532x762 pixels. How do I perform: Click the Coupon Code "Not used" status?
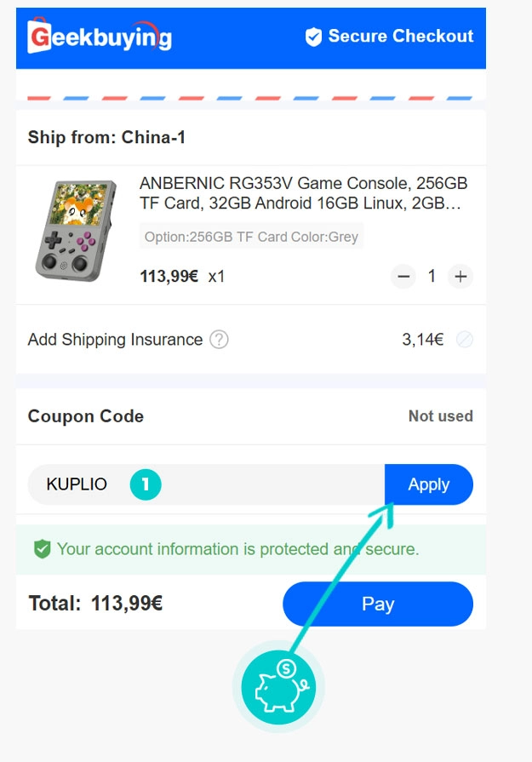click(440, 416)
